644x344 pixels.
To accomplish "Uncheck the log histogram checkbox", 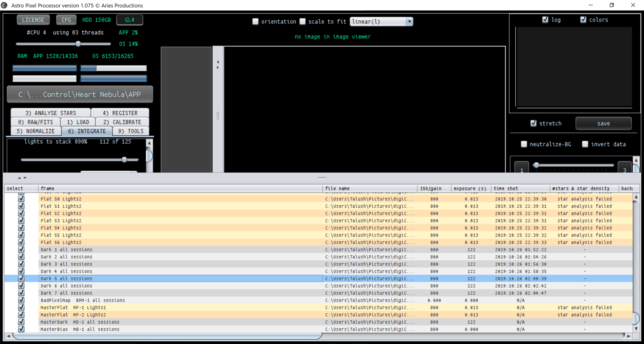I will pyautogui.click(x=545, y=20).
